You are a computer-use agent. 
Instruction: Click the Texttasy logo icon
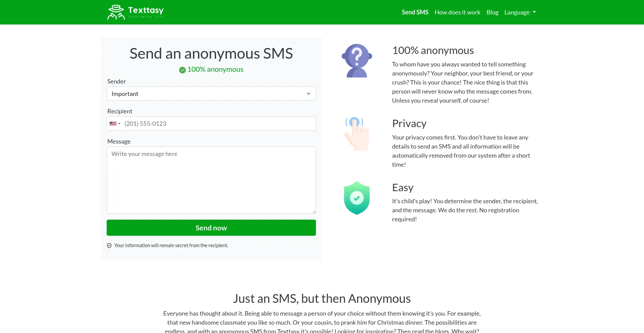pos(116,12)
